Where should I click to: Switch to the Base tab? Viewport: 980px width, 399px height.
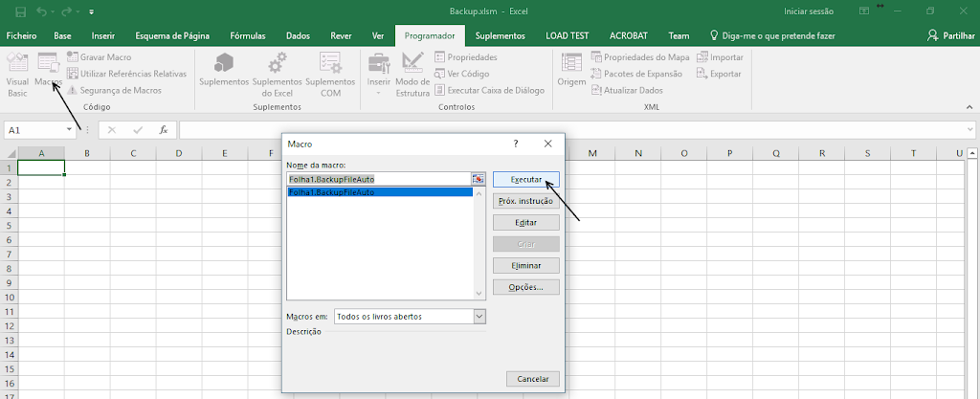coord(62,35)
